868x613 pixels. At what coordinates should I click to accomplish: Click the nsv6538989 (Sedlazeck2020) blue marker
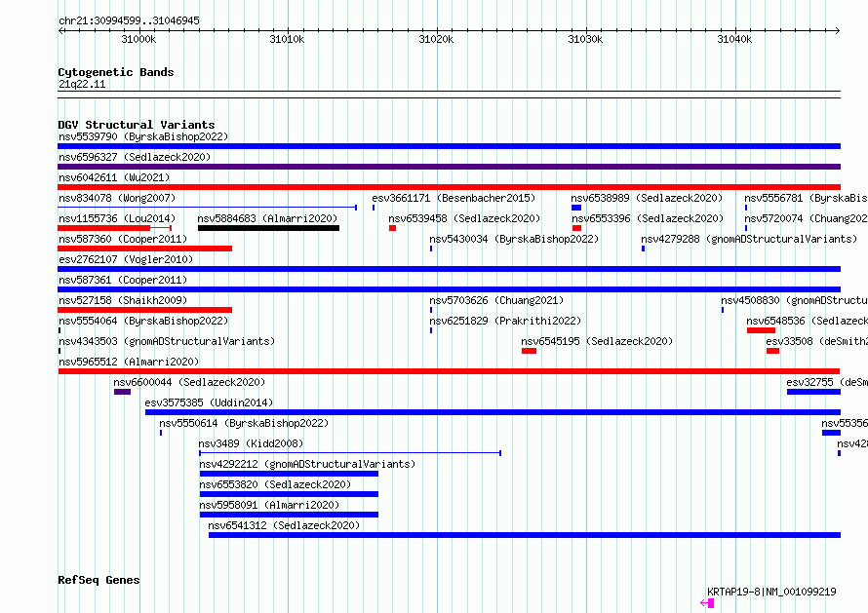[x=576, y=208]
